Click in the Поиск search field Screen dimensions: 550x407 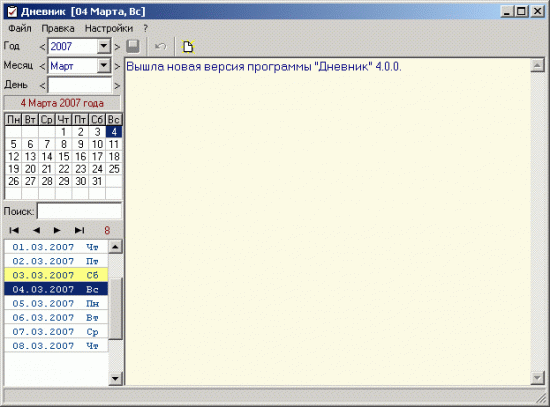click(x=79, y=211)
